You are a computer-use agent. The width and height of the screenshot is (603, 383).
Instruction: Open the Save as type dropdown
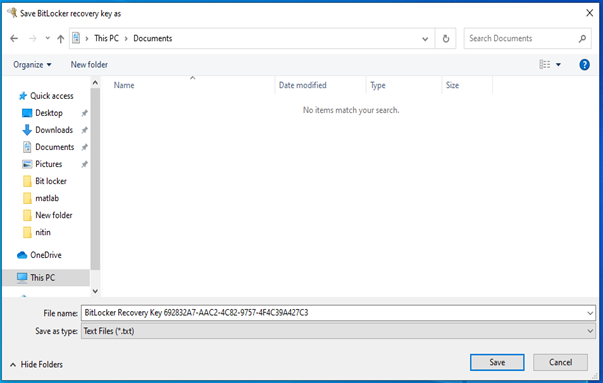tap(338, 331)
